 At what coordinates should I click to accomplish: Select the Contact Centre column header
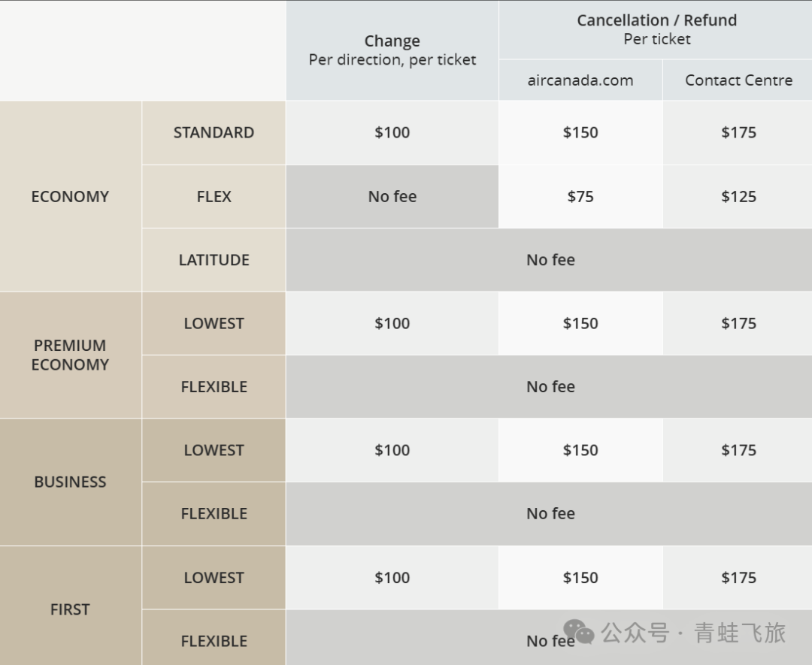(738, 80)
